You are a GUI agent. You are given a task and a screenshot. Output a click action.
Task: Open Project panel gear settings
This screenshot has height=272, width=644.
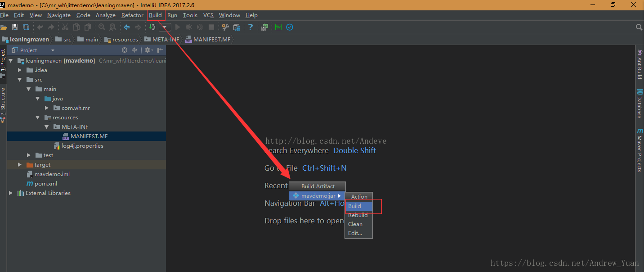pyautogui.click(x=148, y=50)
